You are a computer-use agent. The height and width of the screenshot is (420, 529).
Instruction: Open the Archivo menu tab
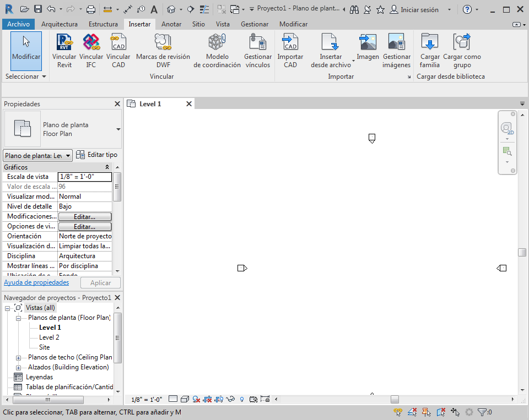18,24
